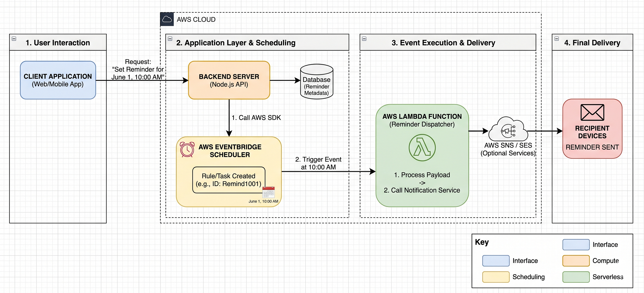Image resolution: width=644 pixels, height=293 pixels.
Task: Select the '2. Call Notification Service' text
Action: point(422,190)
